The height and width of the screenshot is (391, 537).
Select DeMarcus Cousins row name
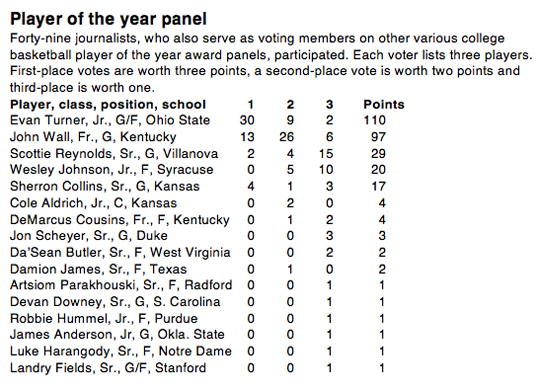tap(120, 219)
